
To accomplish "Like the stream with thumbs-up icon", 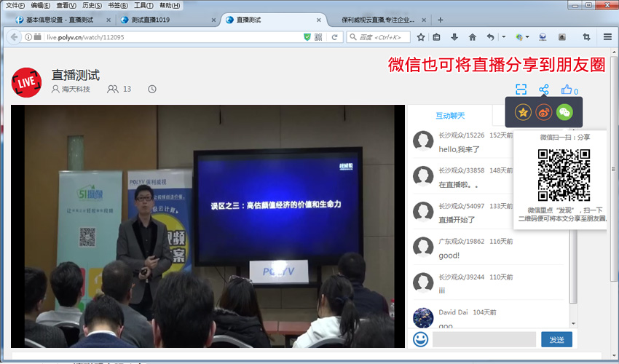I will [567, 90].
